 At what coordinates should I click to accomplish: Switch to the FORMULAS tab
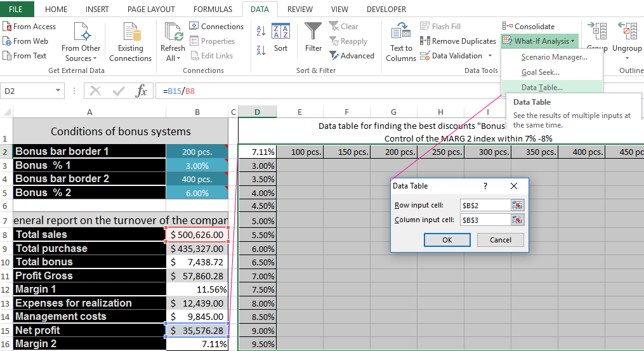(213, 10)
